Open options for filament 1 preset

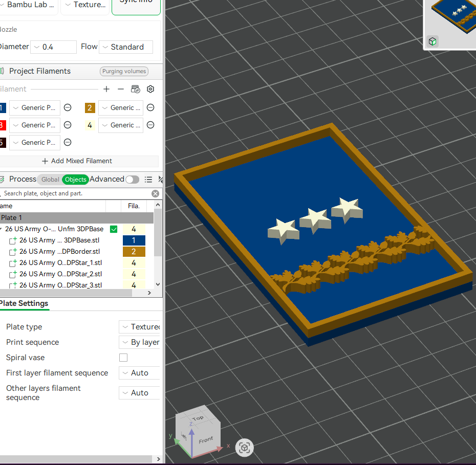coord(68,107)
